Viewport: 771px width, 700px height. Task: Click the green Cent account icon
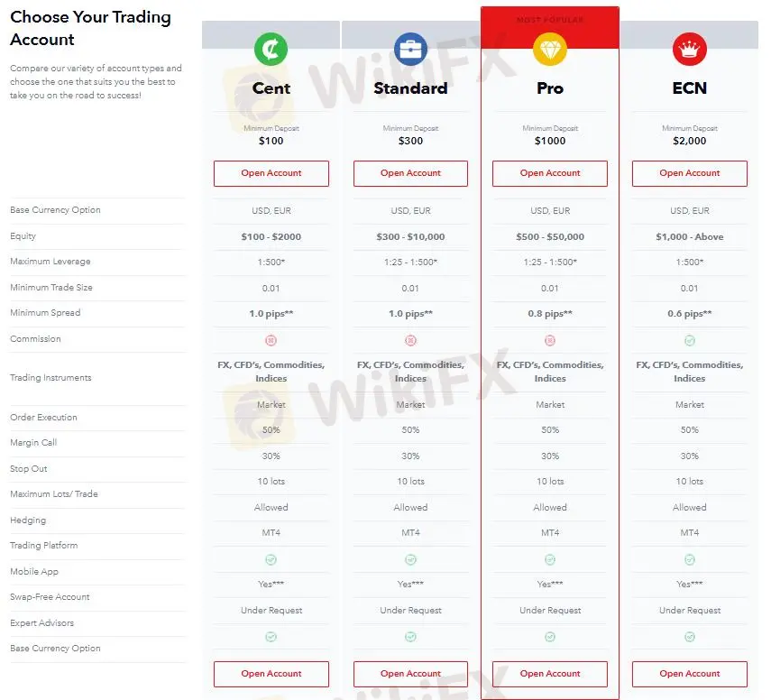271,50
